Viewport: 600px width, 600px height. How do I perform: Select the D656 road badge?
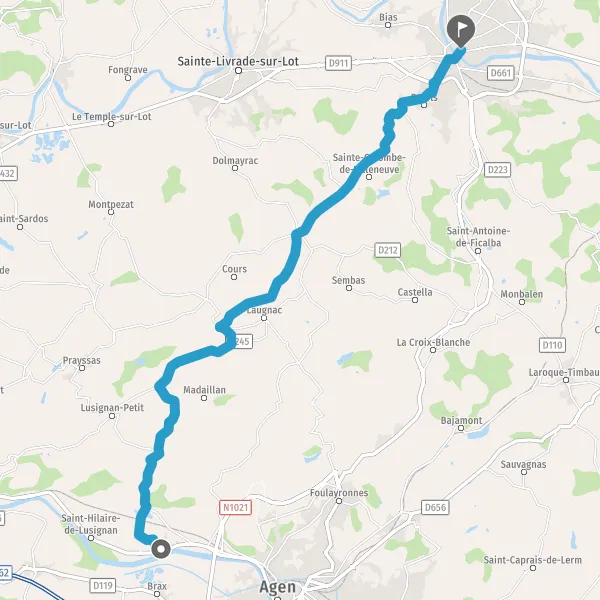[x=435, y=507]
